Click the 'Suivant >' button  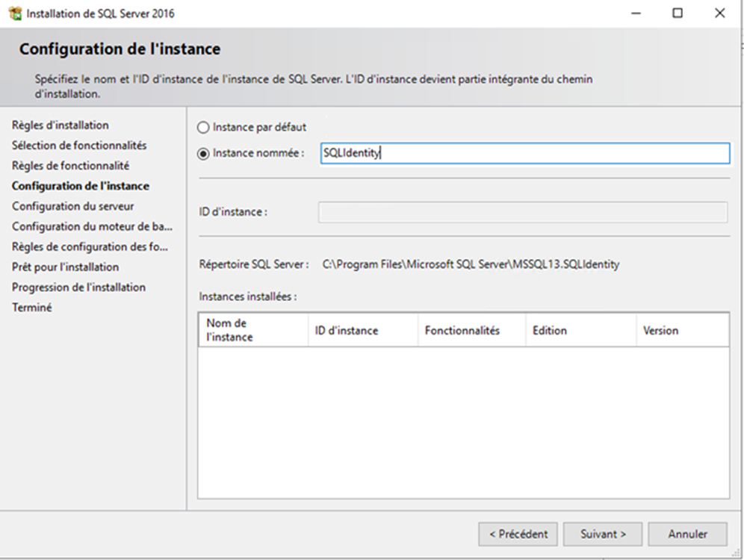pos(603,534)
